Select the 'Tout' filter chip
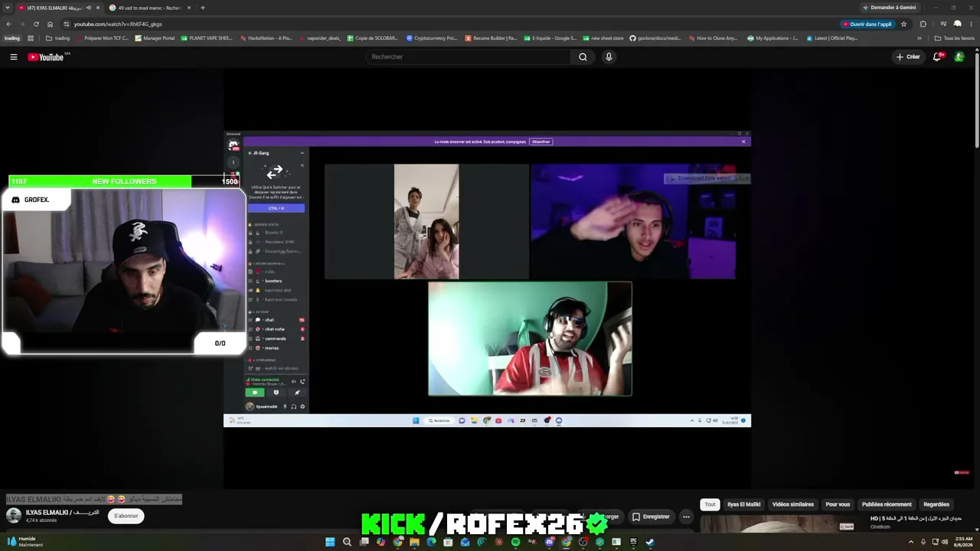980x551 pixels. click(710, 504)
